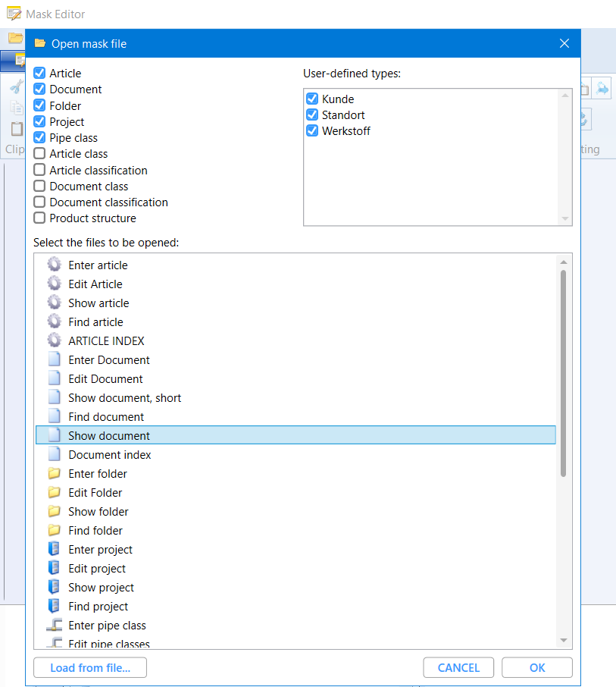
Task: Close the Open mask file dialog
Action: (x=564, y=43)
